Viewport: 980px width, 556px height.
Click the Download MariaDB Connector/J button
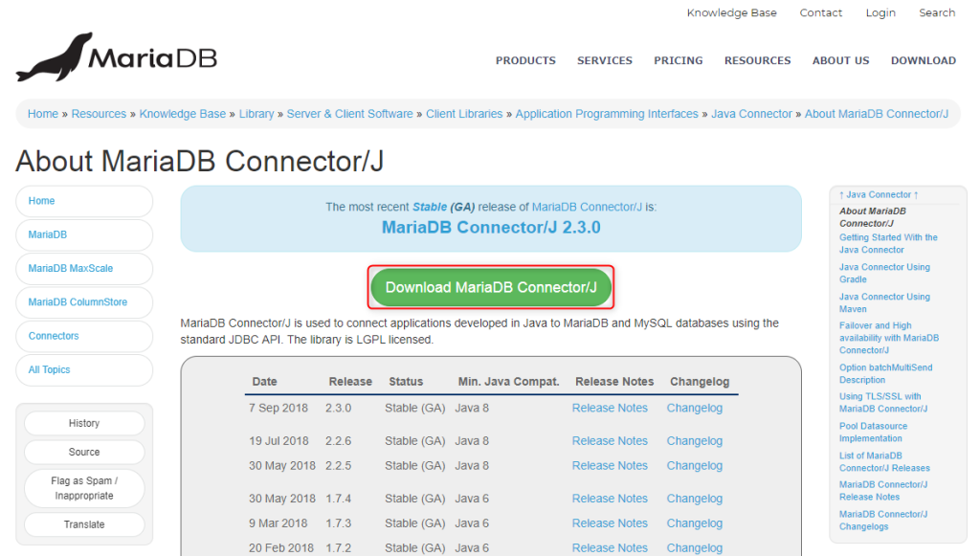tap(491, 287)
